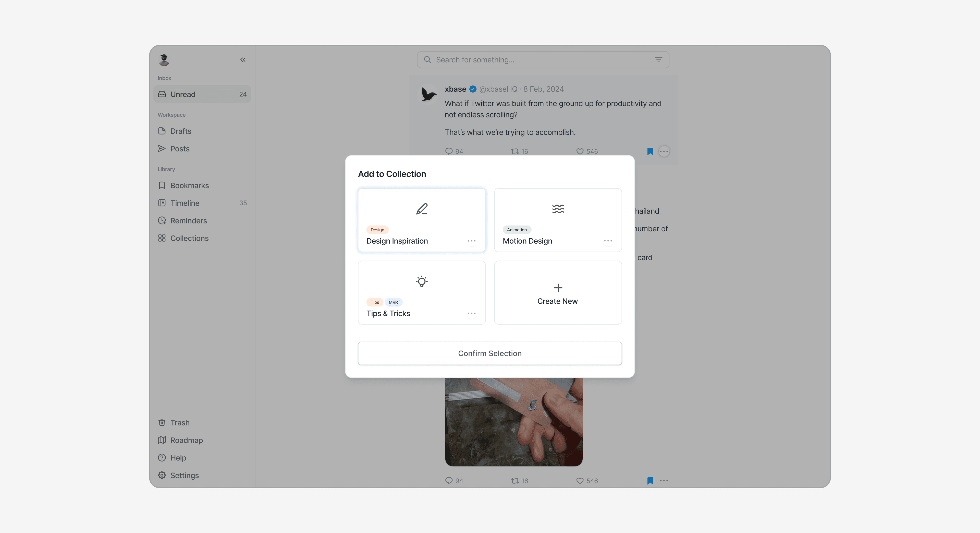The width and height of the screenshot is (980, 533).
Task: Open options menu for Tips & Tricks collection
Action: [x=472, y=313]
